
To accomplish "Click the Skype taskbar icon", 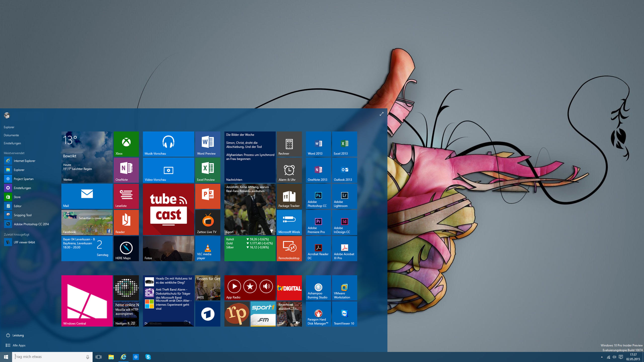I will pyautogui.click(x=148, y=357).
